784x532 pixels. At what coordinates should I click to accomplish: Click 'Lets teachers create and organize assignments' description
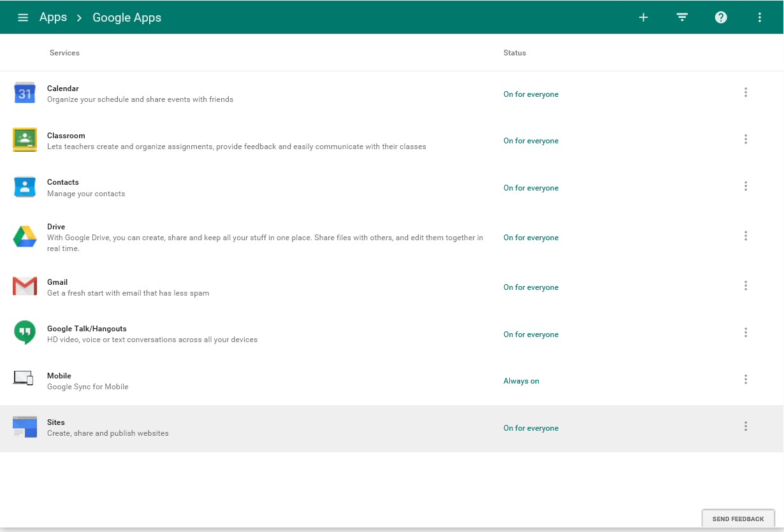[x=236, y=147]
